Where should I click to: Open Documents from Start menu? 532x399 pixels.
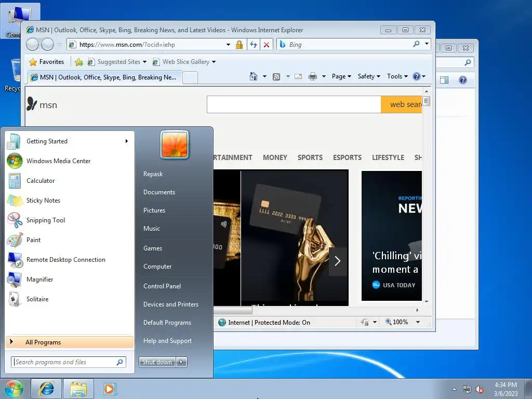click(159, 192)
